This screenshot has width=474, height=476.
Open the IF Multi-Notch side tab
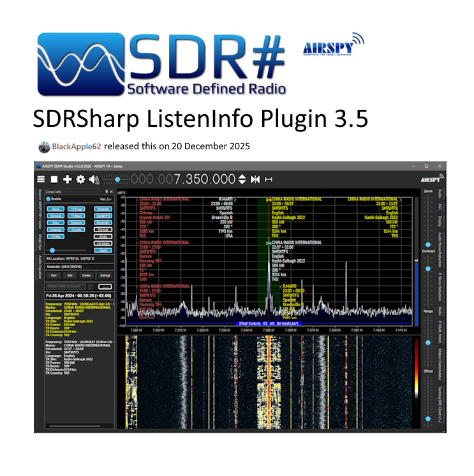coord(440,332)
